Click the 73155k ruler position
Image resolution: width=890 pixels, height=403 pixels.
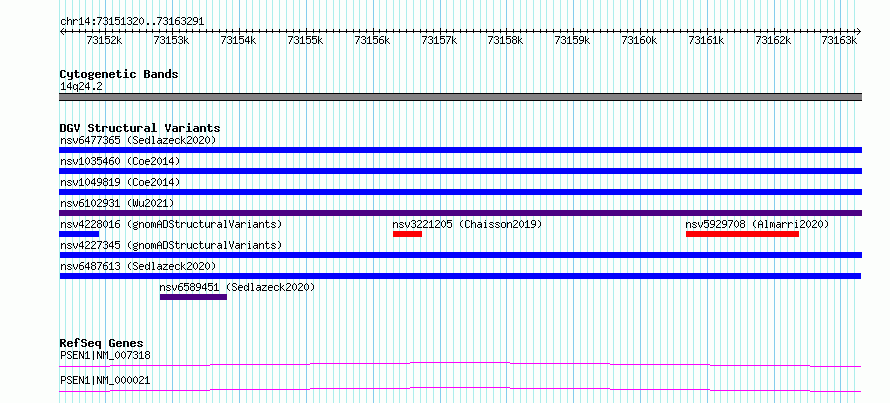pos(305,40)
